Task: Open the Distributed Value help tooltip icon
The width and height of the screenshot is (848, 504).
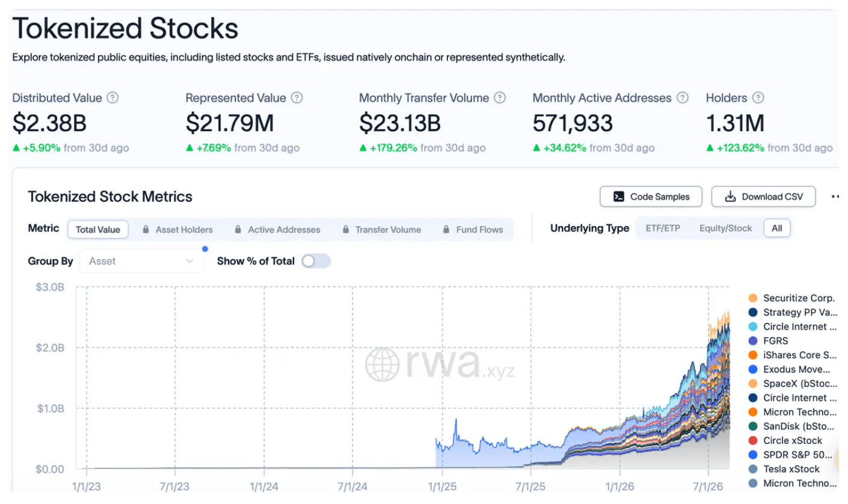Action: [x=112, y=97]
